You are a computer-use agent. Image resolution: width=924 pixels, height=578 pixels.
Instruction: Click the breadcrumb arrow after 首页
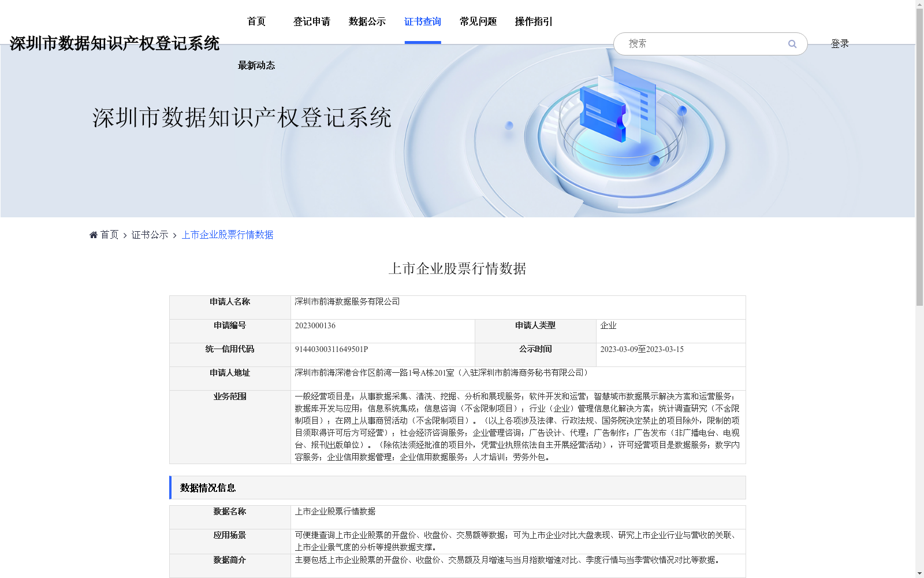pyautogui.click(x=124, y=235)
